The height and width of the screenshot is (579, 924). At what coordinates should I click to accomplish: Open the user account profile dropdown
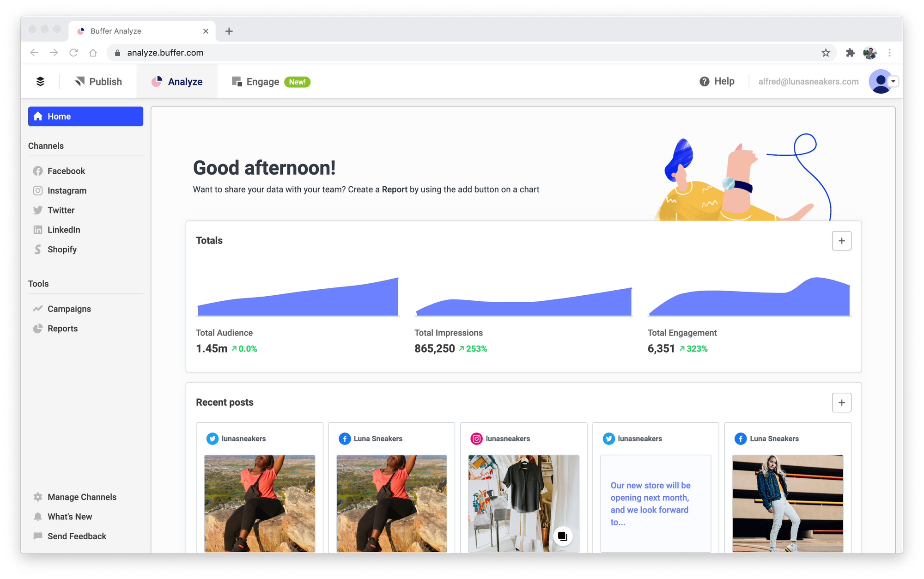coord(883,81)
